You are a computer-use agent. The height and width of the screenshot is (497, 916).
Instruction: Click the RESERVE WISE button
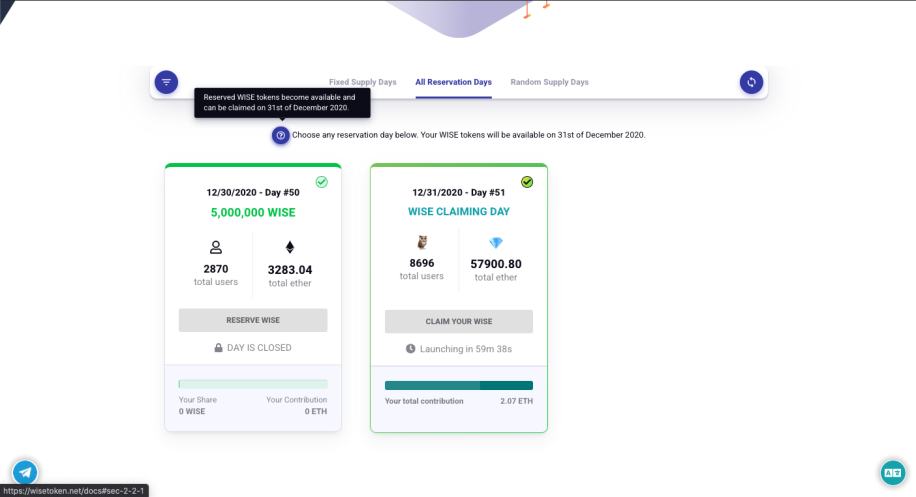[253, 320]
